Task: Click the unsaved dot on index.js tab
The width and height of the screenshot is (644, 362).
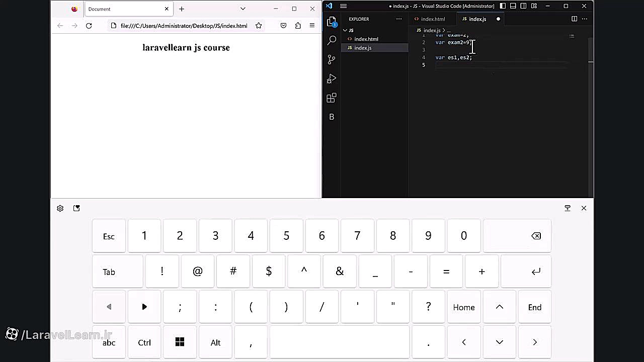Action: click(x=498, y=19)
